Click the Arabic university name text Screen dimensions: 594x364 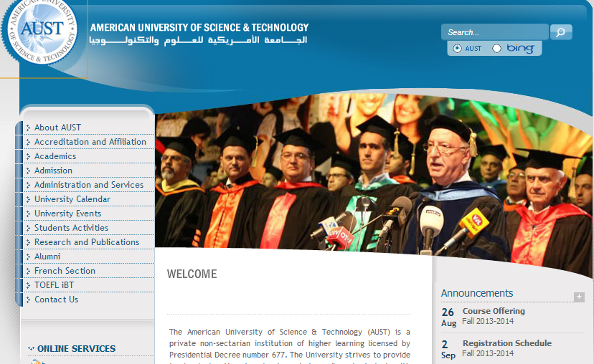pyautogui.click(x=198, y=40)
